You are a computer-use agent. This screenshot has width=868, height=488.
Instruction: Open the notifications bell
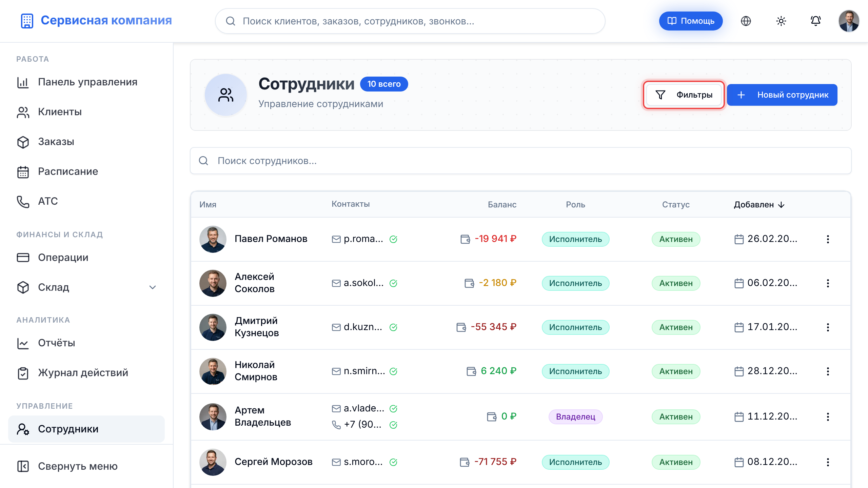(x=815, y=21)
